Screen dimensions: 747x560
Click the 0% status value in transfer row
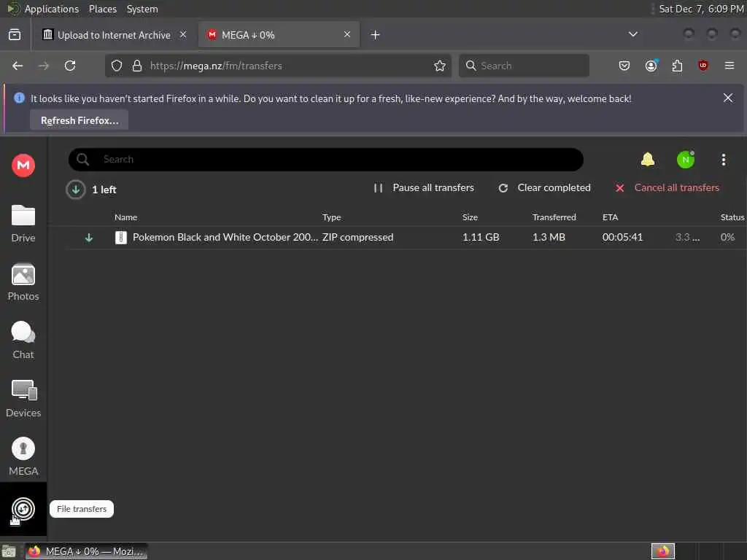point(727,237)
